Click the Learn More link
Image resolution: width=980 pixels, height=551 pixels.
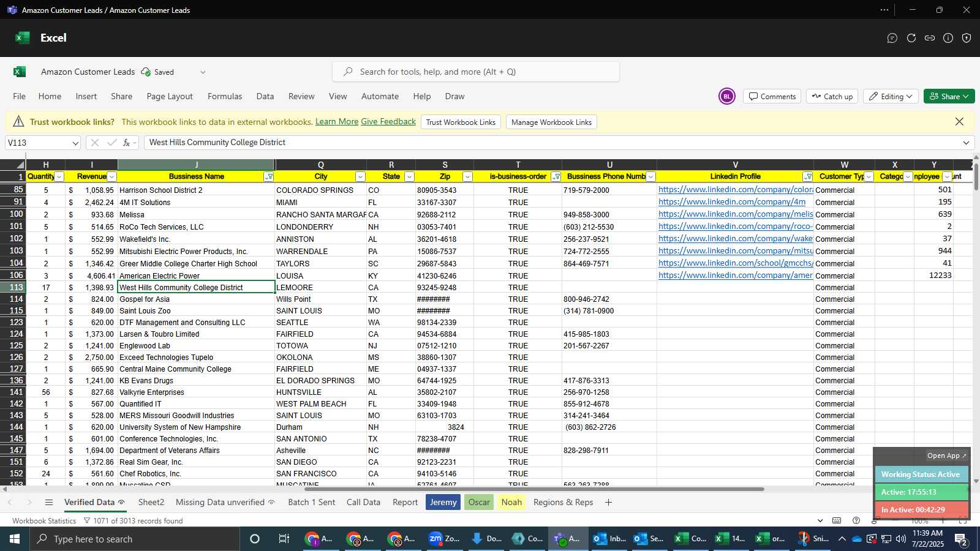(x=337, y=122)
